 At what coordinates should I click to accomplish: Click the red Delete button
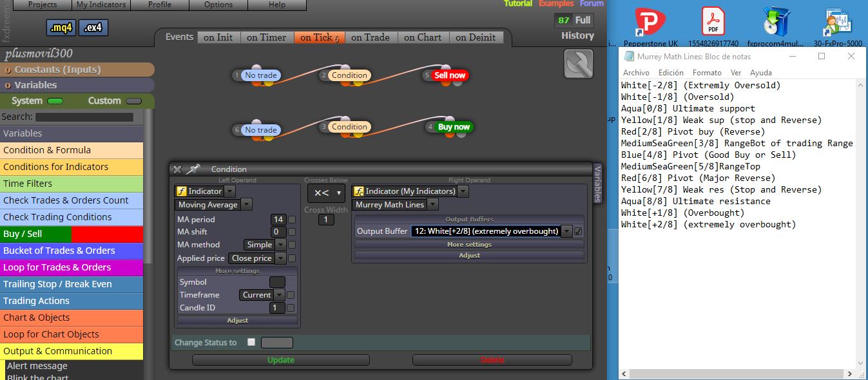tap(492, 360)
